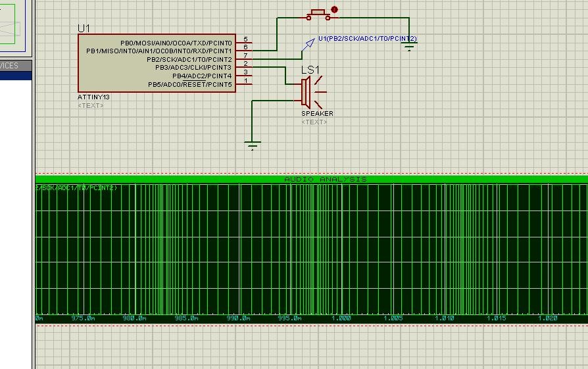Screen dimensions: 588x369
Task: Click pin number 3 on the chip
Action: [245, 72]
